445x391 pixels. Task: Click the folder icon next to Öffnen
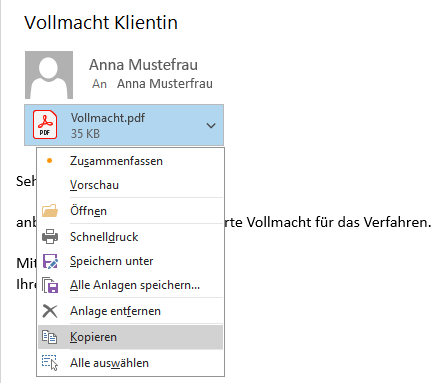click(x=50, y=211)
